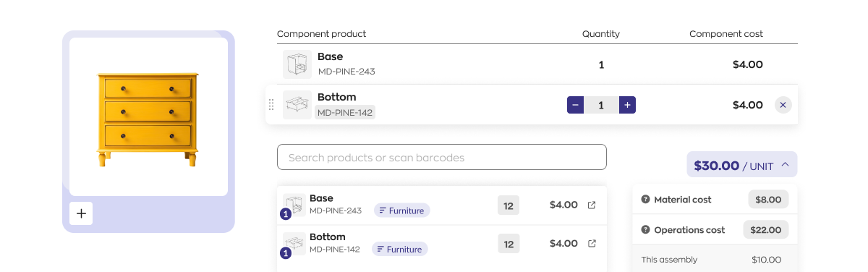868x272 pixels.
Task: Open Base product in external link
Action: [x=592, y=205]
